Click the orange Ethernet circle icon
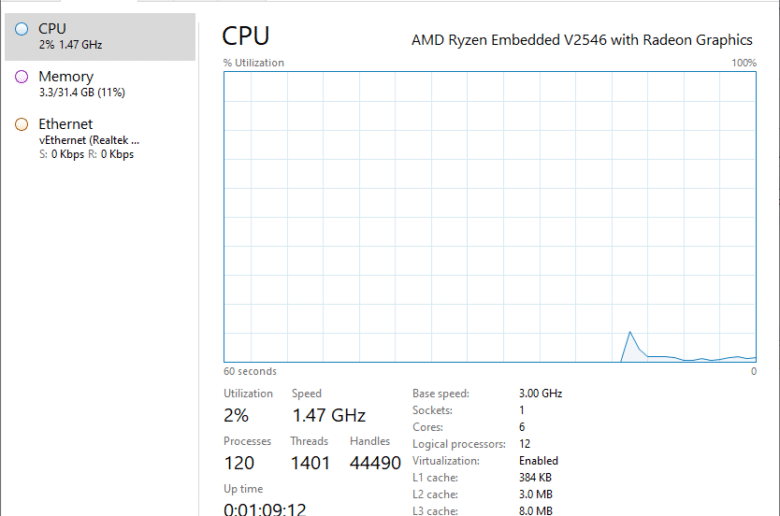 click(x=21, y=124)
